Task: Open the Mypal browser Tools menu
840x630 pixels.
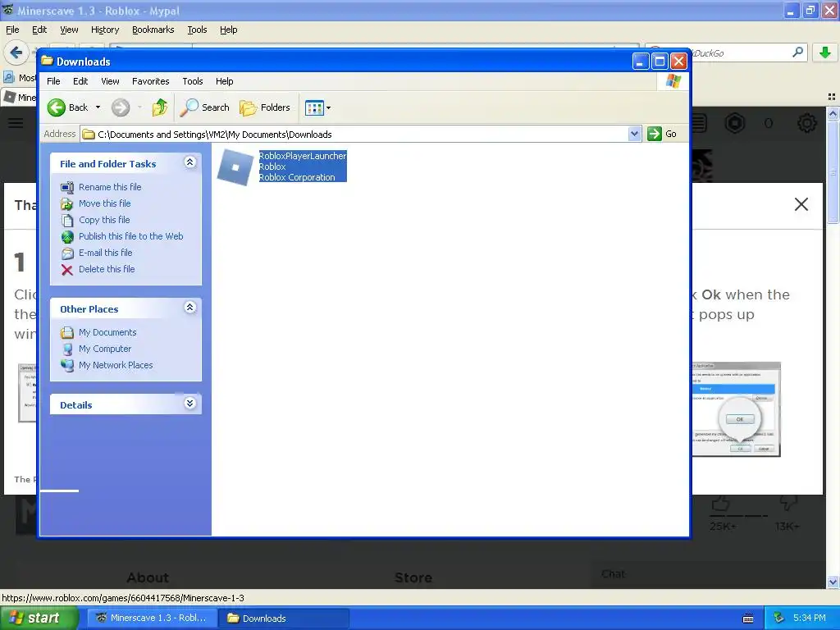Action: pos(197,30)
